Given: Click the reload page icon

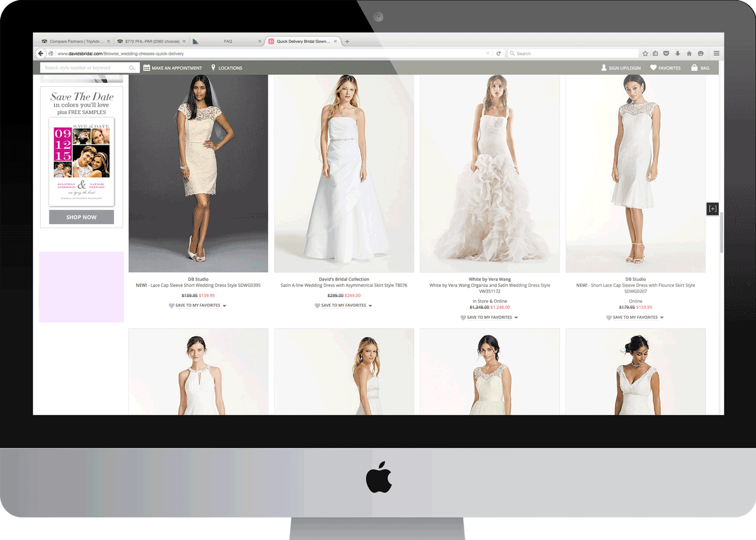Looking at the screenshot, I should 498,54.
